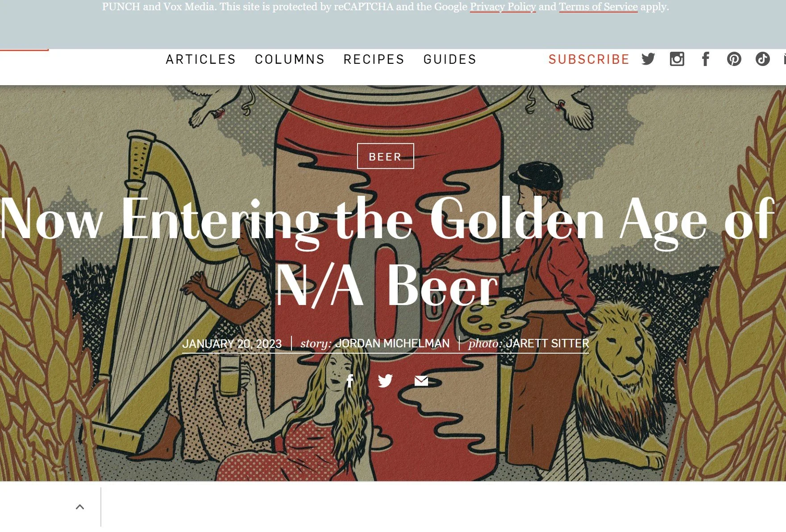786x532 pixels.
Task: Collapse using the up chevron arrow
Action: (80, 507)
